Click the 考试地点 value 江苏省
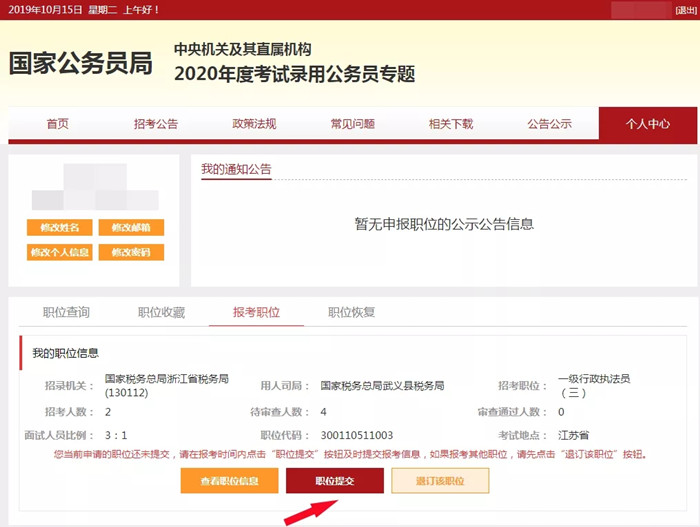 573,435
